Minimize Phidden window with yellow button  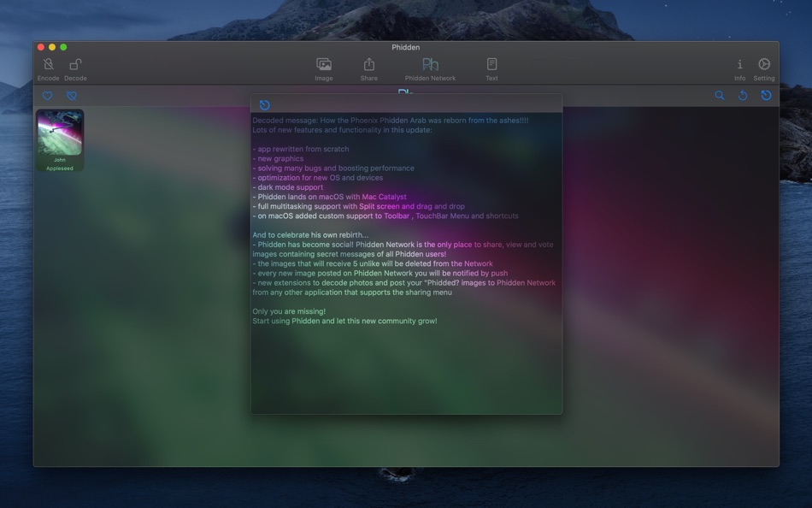pyautogui.click(x=52, y=47)
